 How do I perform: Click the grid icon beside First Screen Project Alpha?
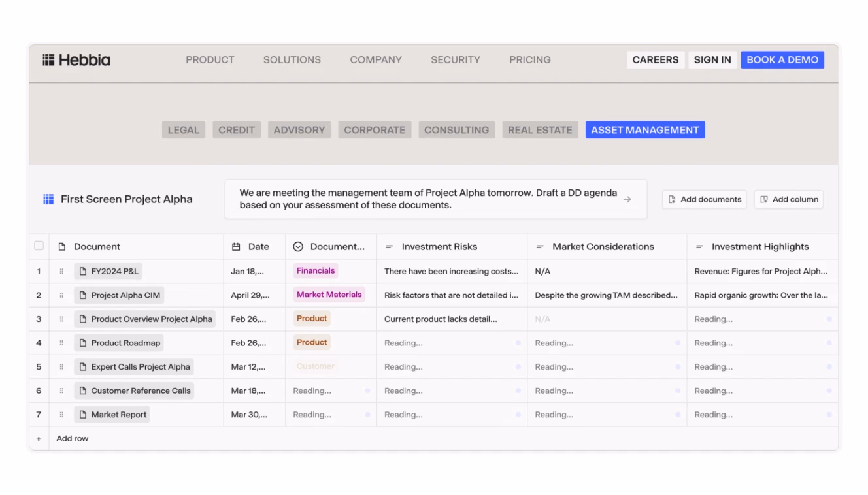48,199
